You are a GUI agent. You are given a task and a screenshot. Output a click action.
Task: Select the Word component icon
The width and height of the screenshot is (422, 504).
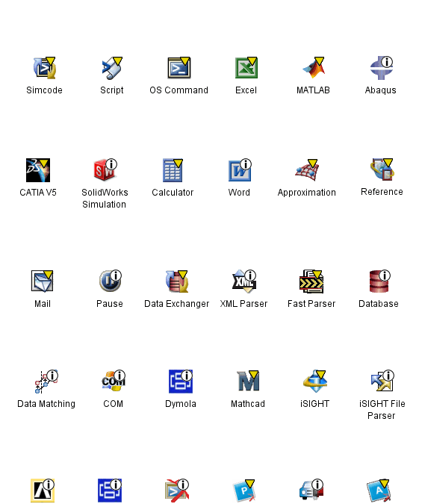(x=240, y=170)
